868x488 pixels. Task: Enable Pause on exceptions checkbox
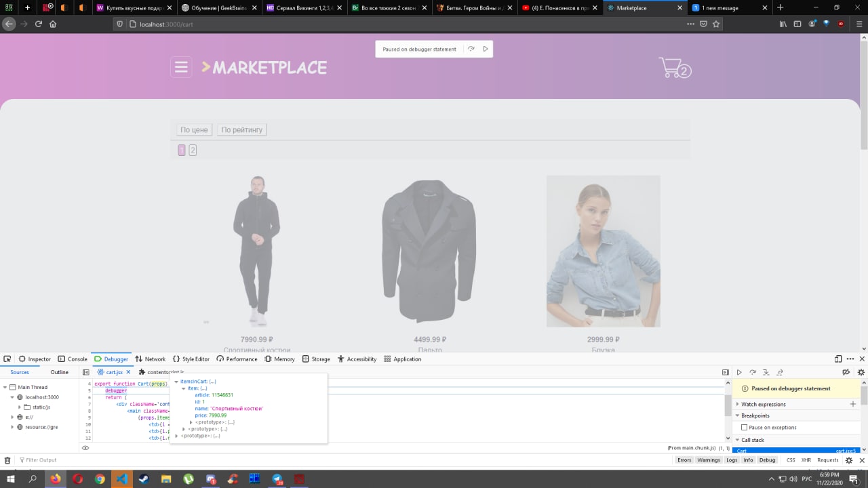pyautogui.click(x=744, y=428)
